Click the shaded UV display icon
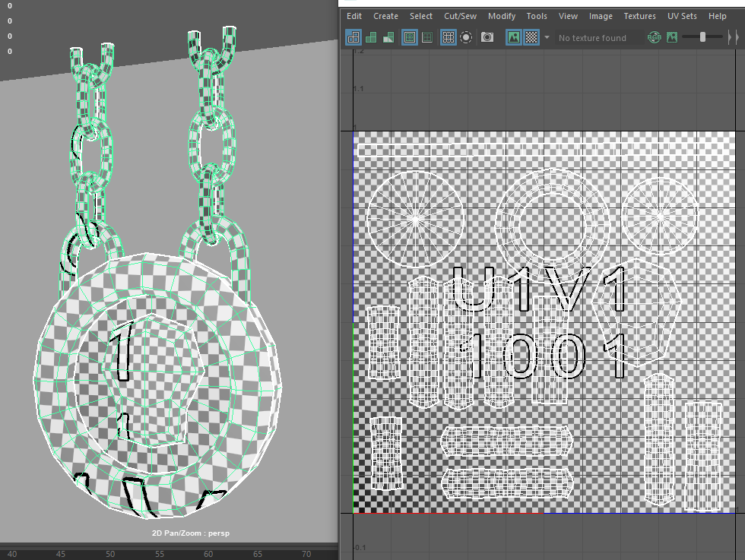Screen dimensions: 745x560 [x=371, y=36]
